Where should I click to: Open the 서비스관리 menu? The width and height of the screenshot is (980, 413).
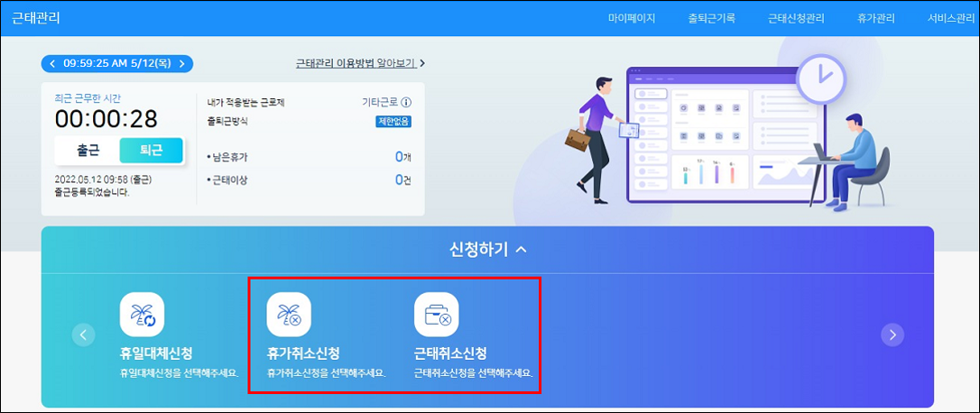tap(951, 18)
